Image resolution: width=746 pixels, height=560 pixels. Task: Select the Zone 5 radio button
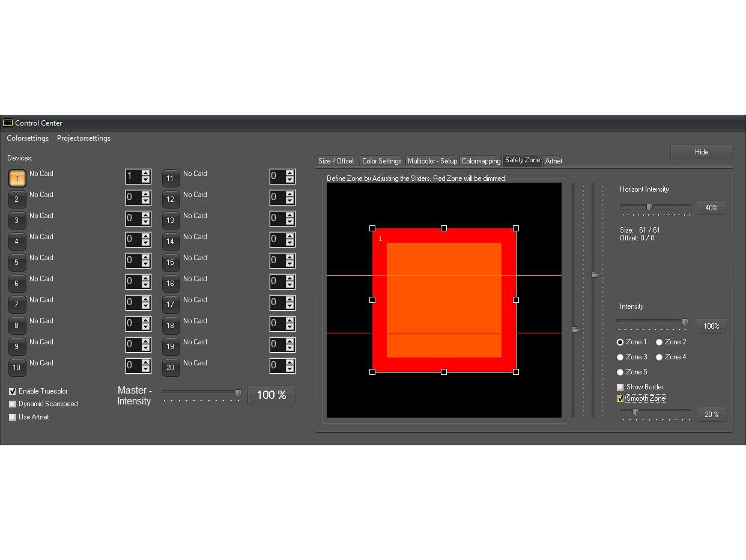(620, 372)
